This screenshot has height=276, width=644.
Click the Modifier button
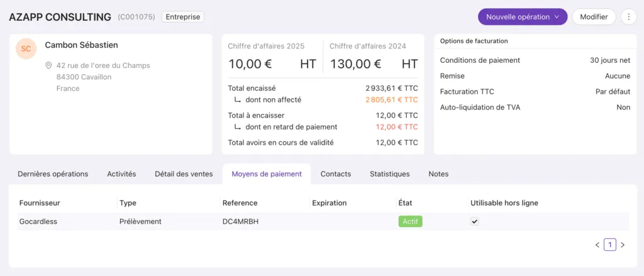[594, 17]
